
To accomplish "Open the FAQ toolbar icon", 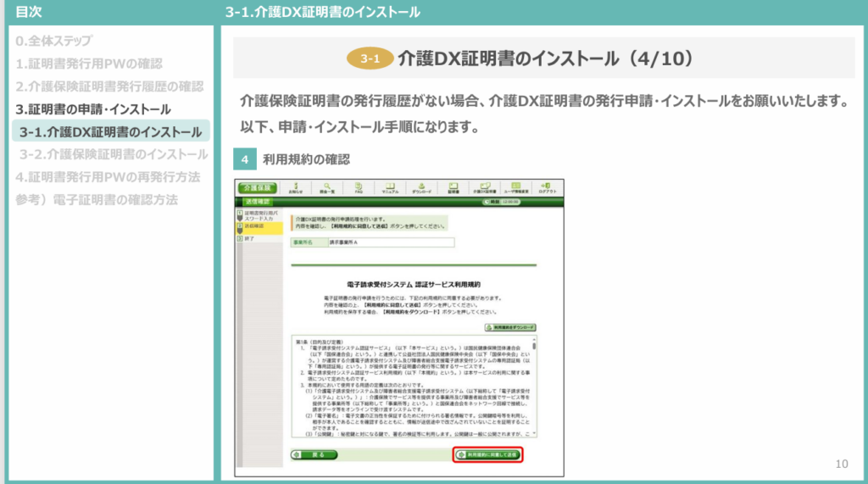I will click(359, 188).
